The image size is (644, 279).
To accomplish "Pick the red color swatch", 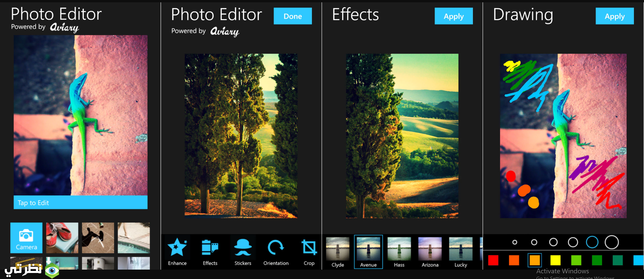I will tap(493, 260).
